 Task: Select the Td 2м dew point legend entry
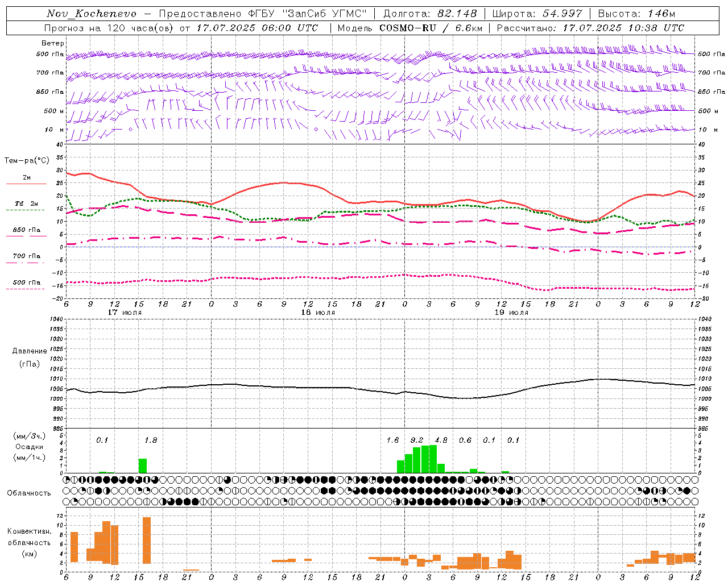27,203
